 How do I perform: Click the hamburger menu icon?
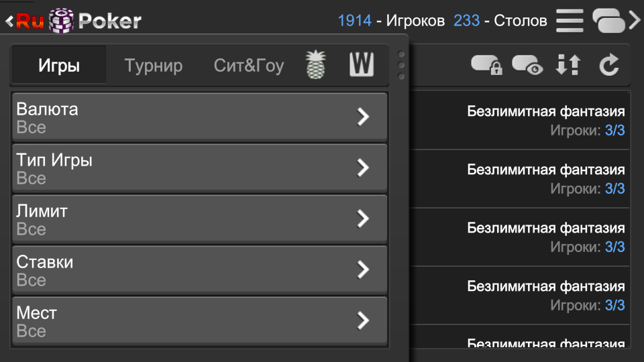point(570,21)
